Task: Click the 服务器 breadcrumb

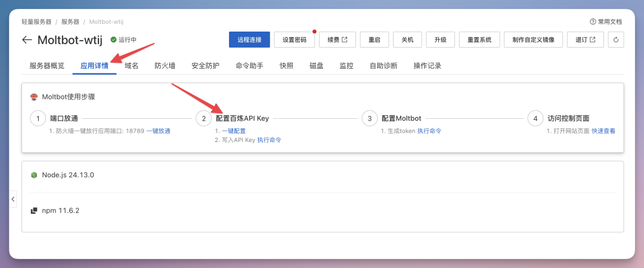Action: click(x=70, y=21)
